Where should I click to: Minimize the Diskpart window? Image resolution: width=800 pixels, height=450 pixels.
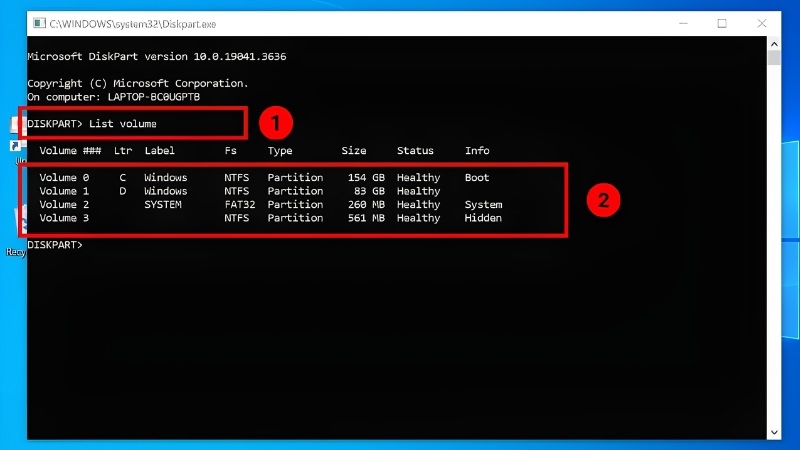tap(683, 23)
